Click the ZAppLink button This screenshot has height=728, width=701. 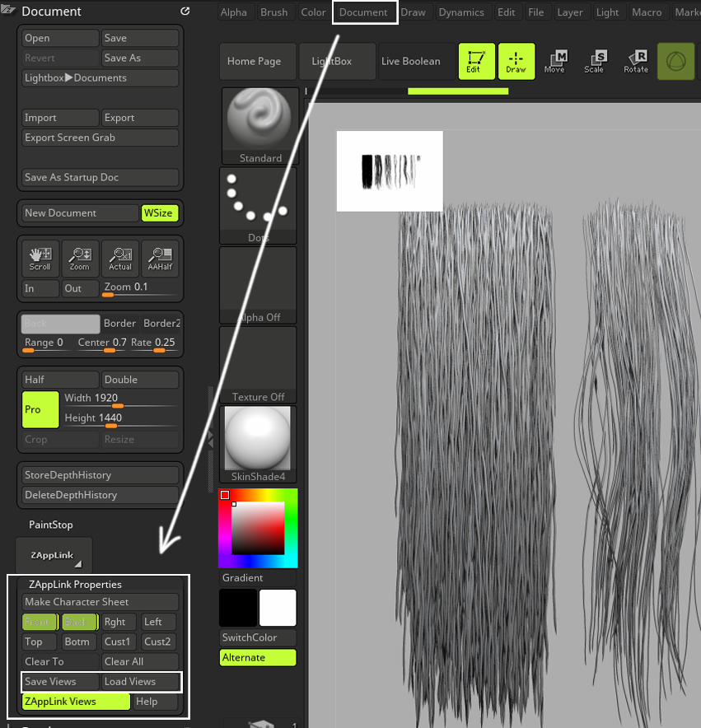54,555
